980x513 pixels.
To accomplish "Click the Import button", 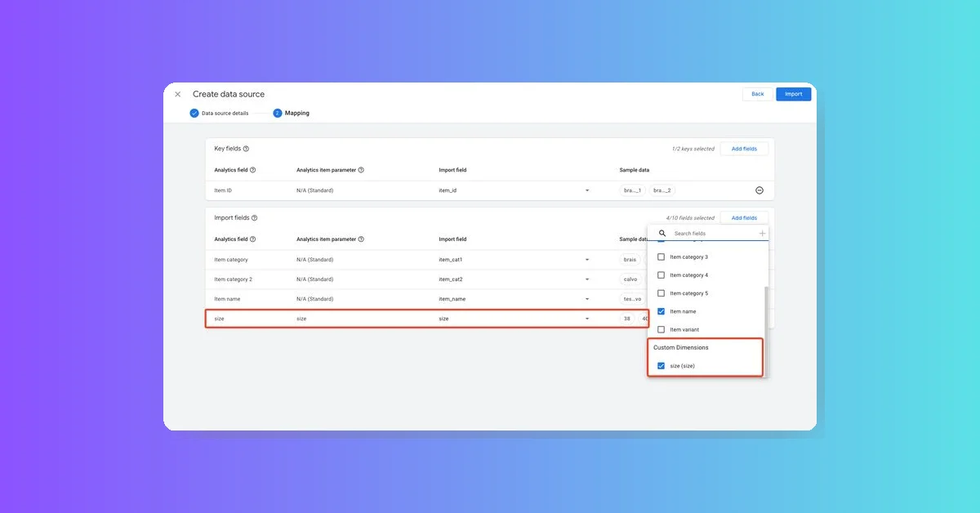I will coord(794,94).
